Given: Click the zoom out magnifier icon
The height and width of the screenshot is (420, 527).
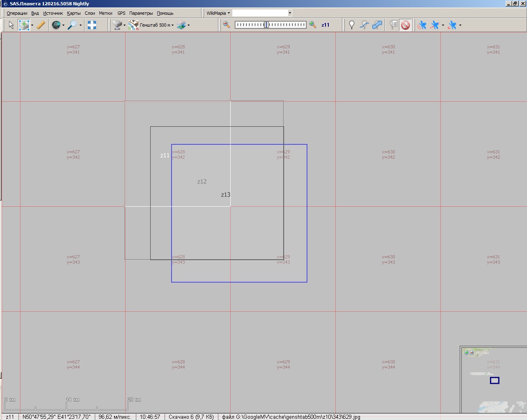Looking at the screenshot, I should pos(226,25).
